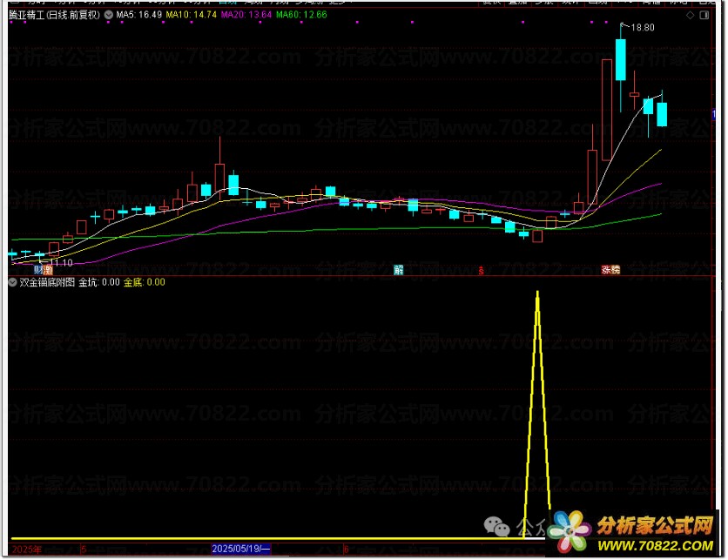Click the 2025年 year label on timeline
This screenshot has width=728, height=560.
coord(26,550)
